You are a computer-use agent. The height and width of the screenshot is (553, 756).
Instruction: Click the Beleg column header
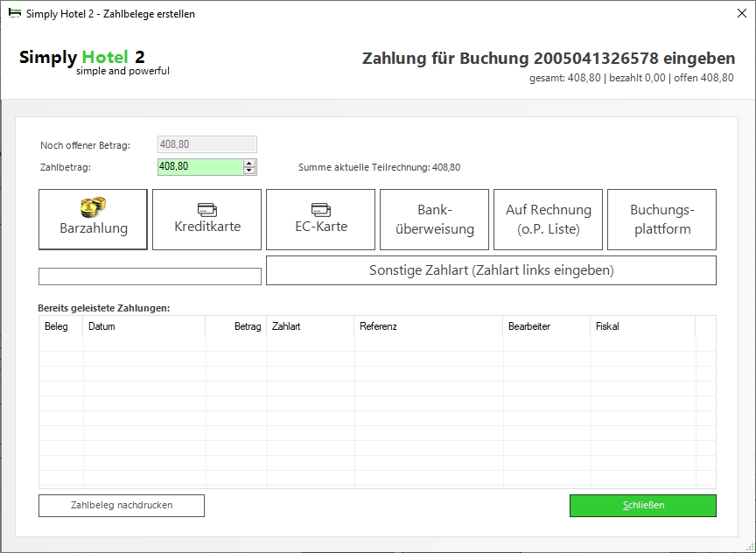[x=61, y=326]
